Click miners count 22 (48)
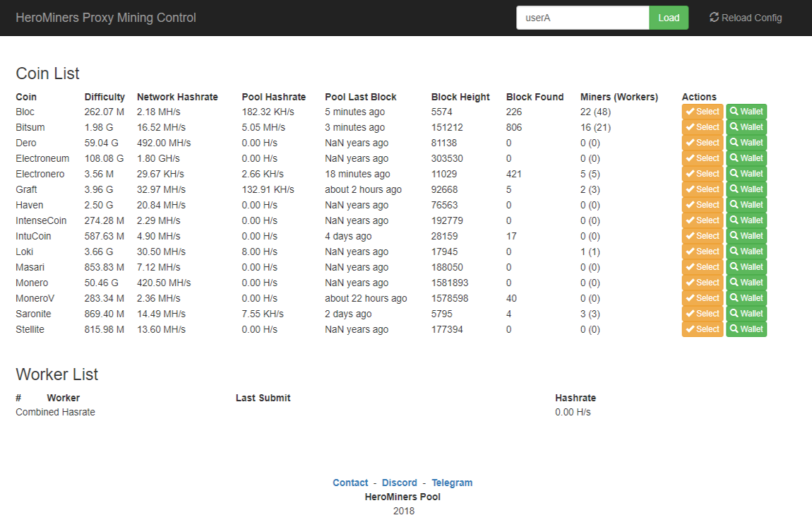The height and width of the screenshot is (532, 812). [x=595, y=112]
